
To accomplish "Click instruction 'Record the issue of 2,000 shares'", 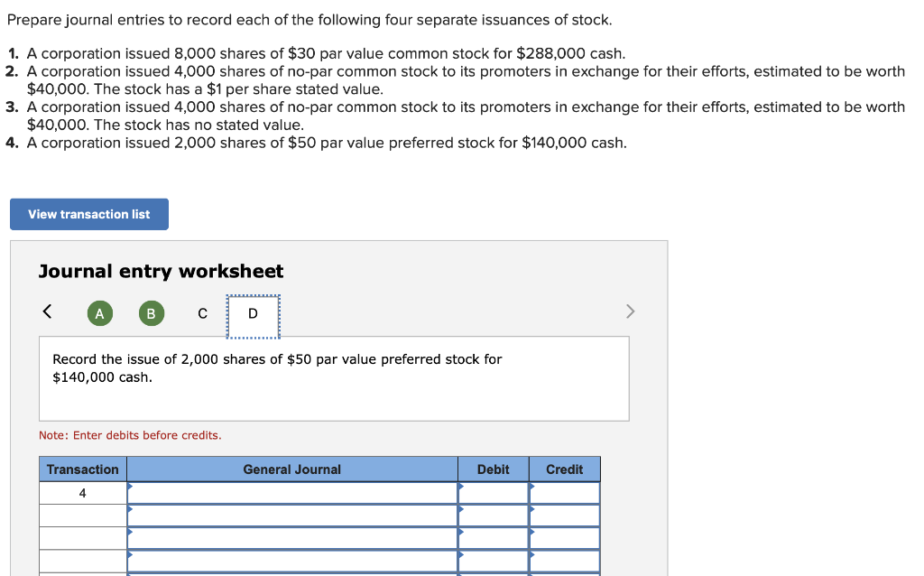I will (x=277, y=367).
